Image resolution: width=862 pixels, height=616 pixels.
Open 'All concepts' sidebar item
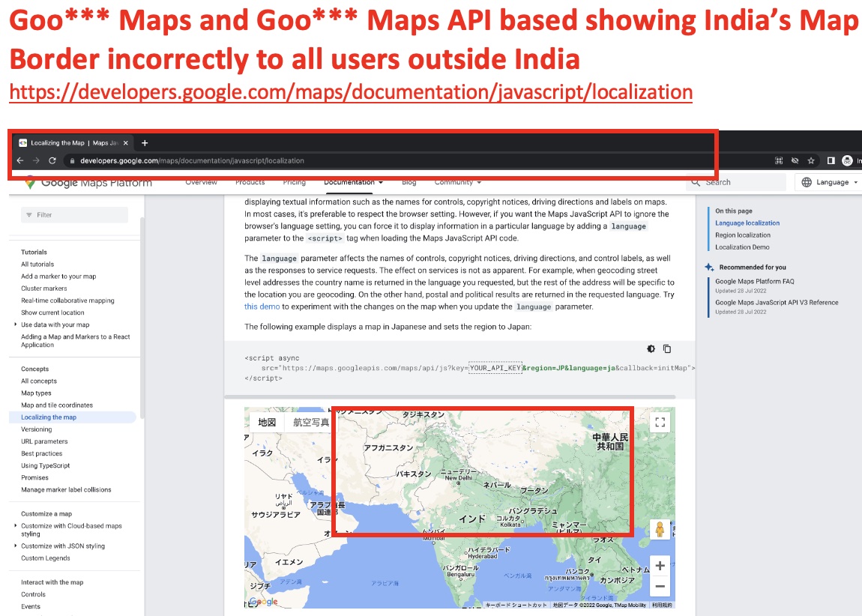[39, 381]
